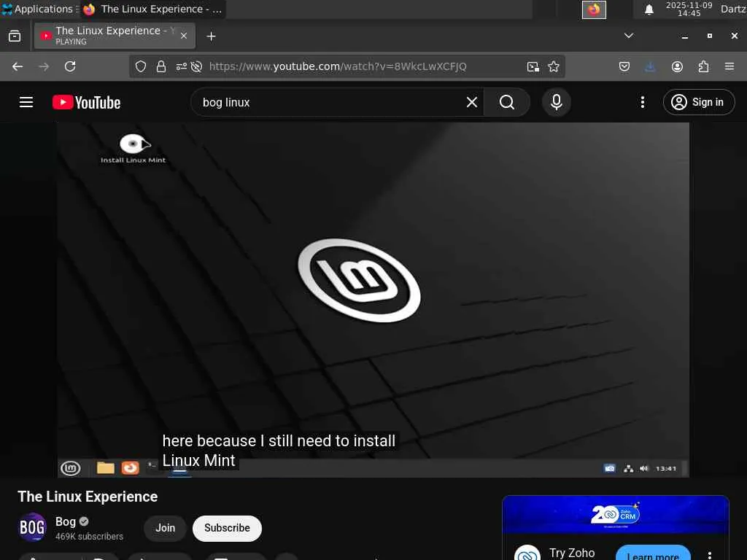Open the extensions puzzle icon
Viewport: 747px width, 560px height.
pos(703,66)
